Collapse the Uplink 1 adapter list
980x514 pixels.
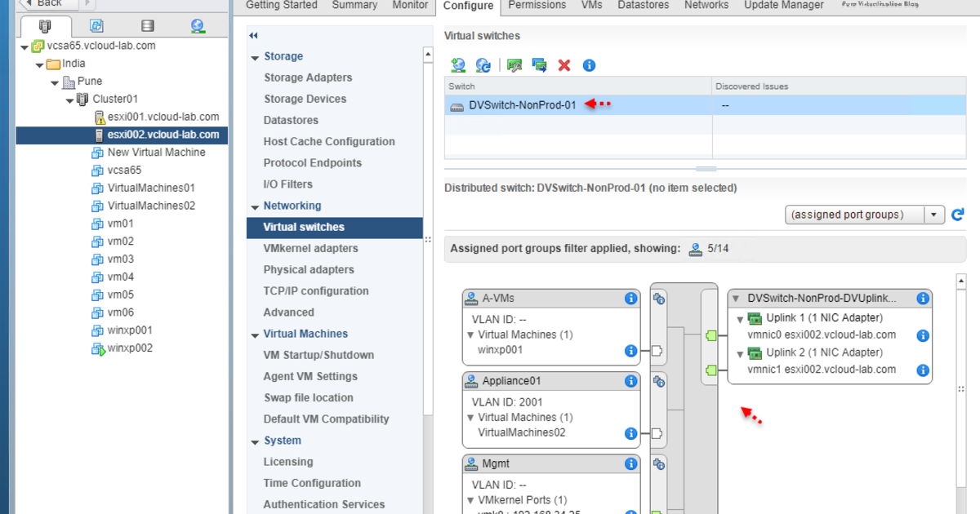(741, 318)
